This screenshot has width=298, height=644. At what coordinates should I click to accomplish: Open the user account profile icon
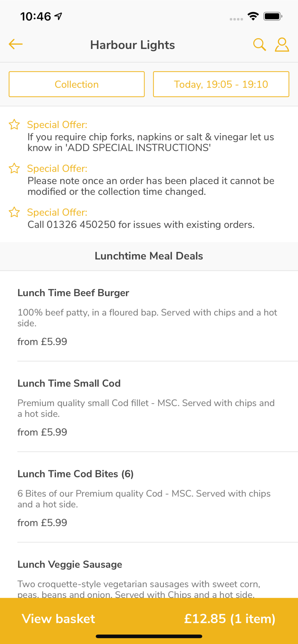(x=282, y=44)
